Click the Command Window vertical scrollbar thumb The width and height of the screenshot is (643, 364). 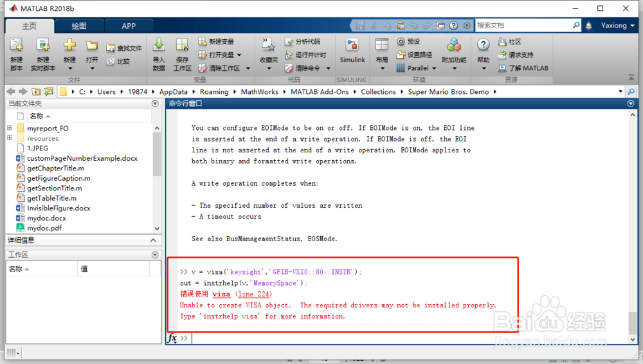click(x=633, y=323)
